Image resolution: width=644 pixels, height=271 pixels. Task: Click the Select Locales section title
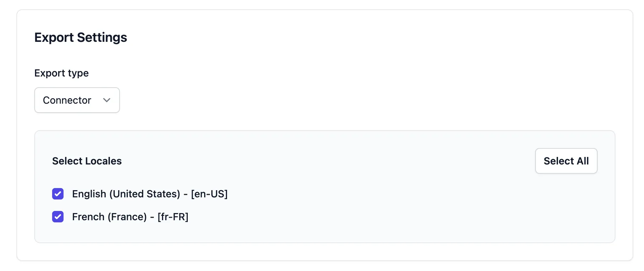[x=87, y=161]
